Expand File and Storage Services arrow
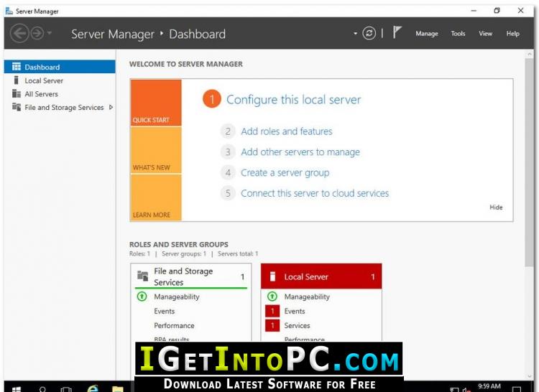 [111, 107]
